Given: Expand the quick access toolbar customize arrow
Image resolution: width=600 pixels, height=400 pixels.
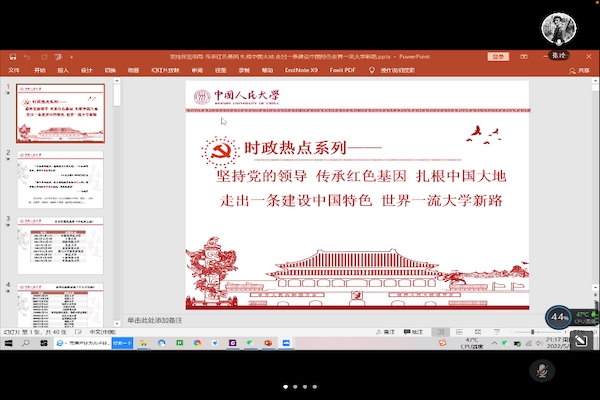Looking at the screenshot, I should point(72,57).
